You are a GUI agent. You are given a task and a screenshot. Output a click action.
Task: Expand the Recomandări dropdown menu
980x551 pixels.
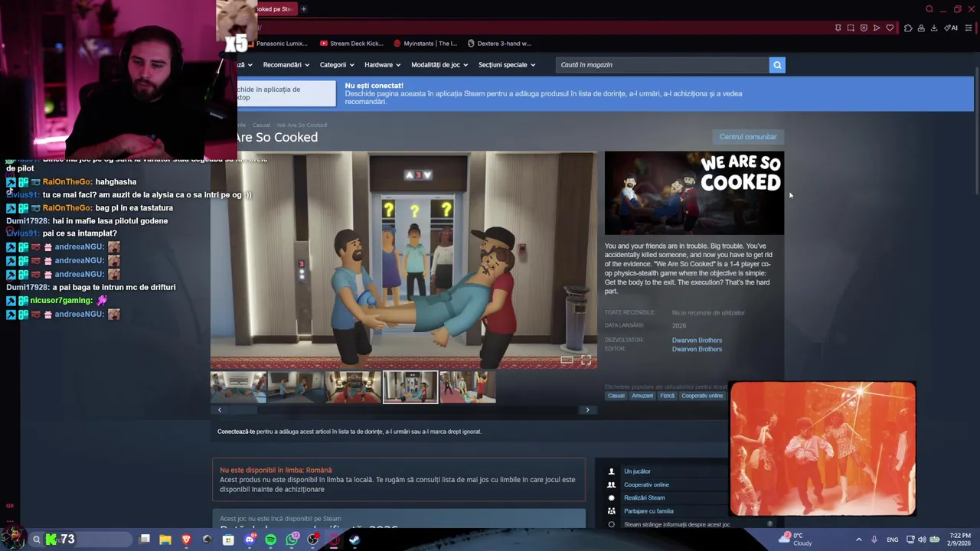coord(286,65)
